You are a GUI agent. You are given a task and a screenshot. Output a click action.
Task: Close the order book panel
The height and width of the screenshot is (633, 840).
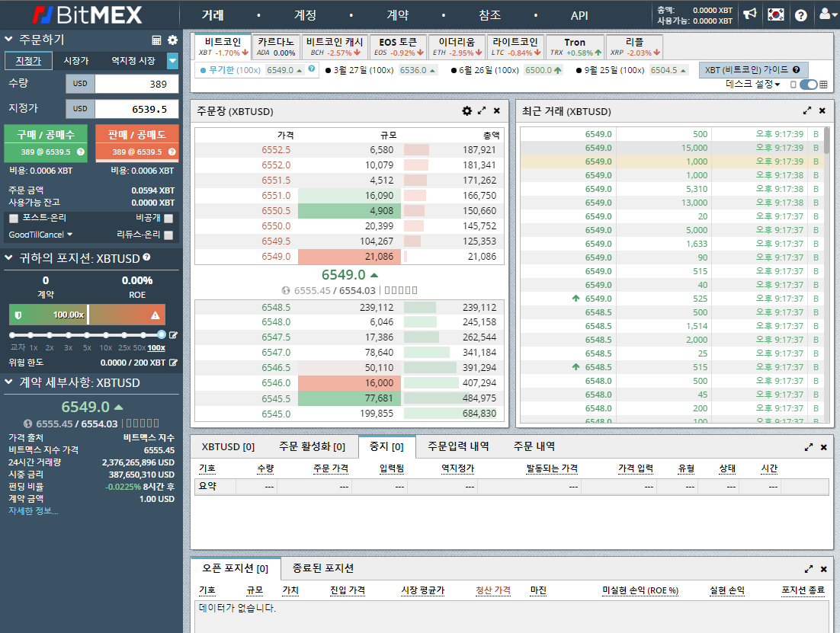point(497,111)
